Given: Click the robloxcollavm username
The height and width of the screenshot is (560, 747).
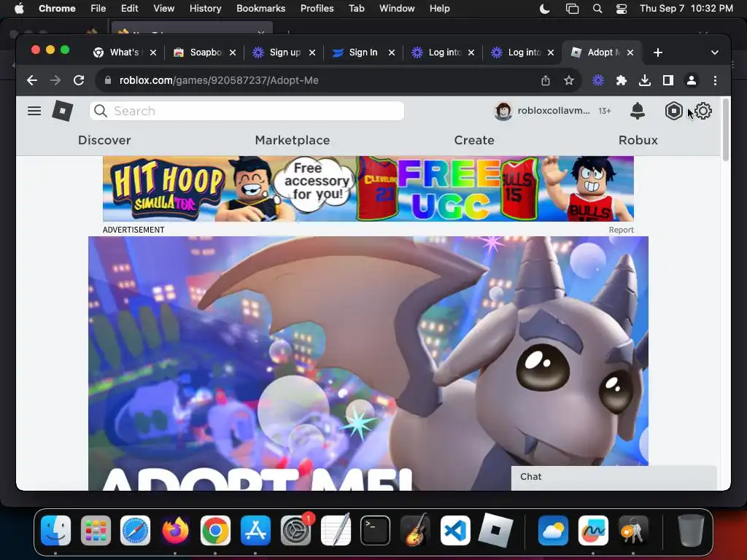Looking at the screenshot, I should 554,111.
